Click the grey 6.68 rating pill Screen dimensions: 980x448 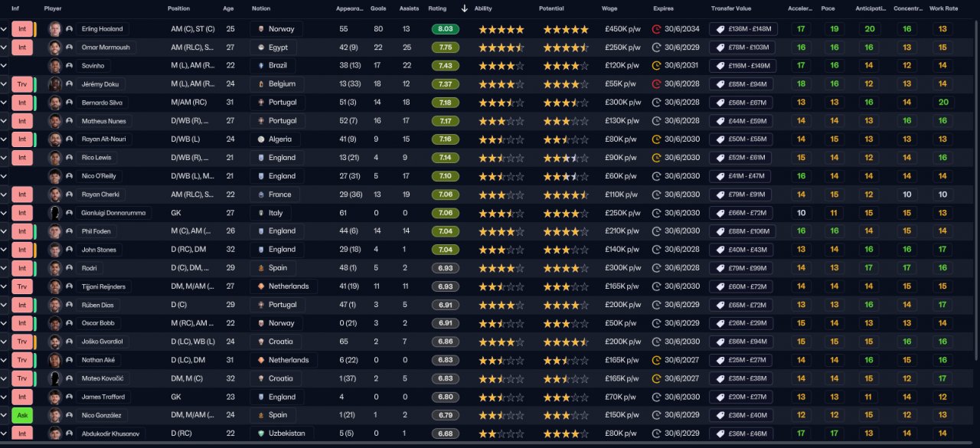446,433
